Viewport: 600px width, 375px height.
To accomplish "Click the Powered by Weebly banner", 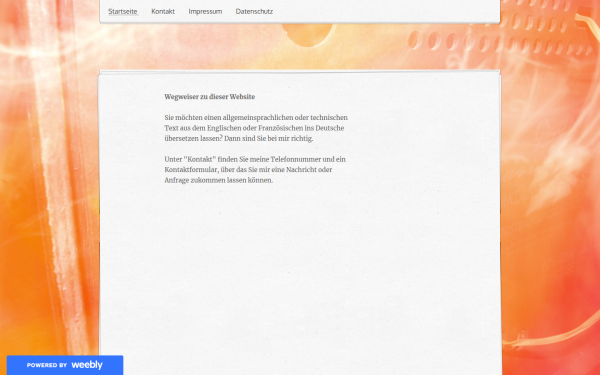I will (65, 365).
